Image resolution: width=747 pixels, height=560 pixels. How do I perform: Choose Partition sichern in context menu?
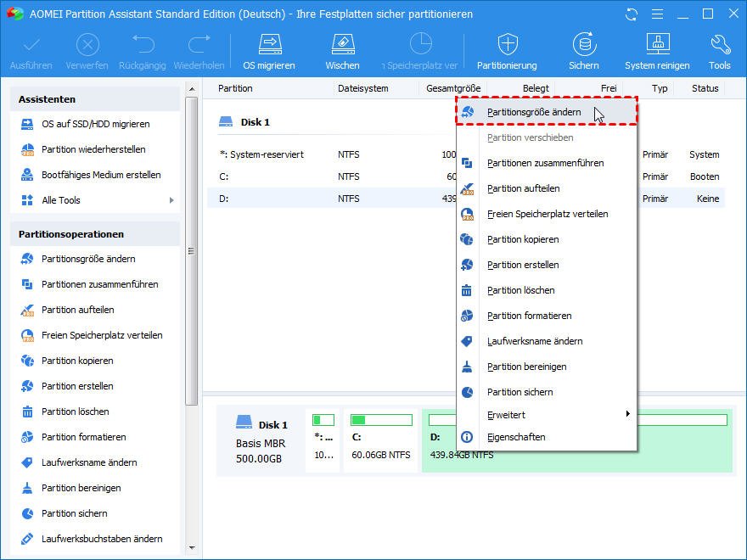[547, 392]
